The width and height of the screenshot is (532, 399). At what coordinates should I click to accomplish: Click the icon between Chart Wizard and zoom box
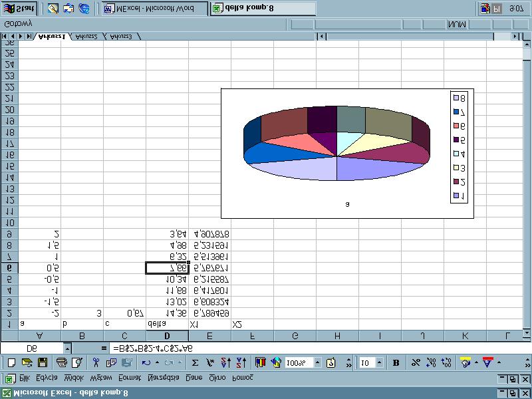point(276,362)
